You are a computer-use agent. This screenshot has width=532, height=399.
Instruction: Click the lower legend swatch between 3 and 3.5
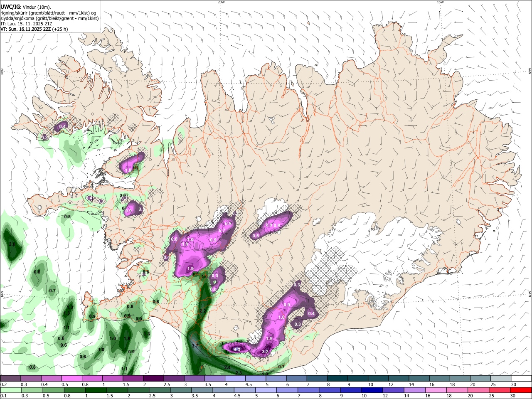(x=181, y=390)
